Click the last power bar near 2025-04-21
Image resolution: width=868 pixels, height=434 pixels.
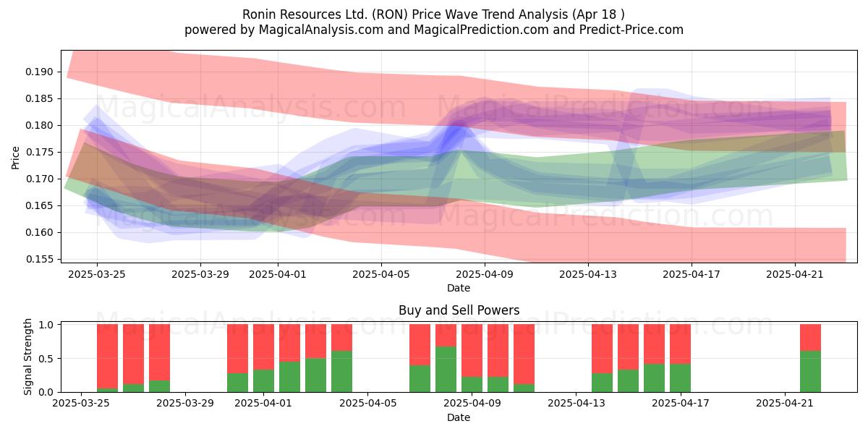point(810,358)
